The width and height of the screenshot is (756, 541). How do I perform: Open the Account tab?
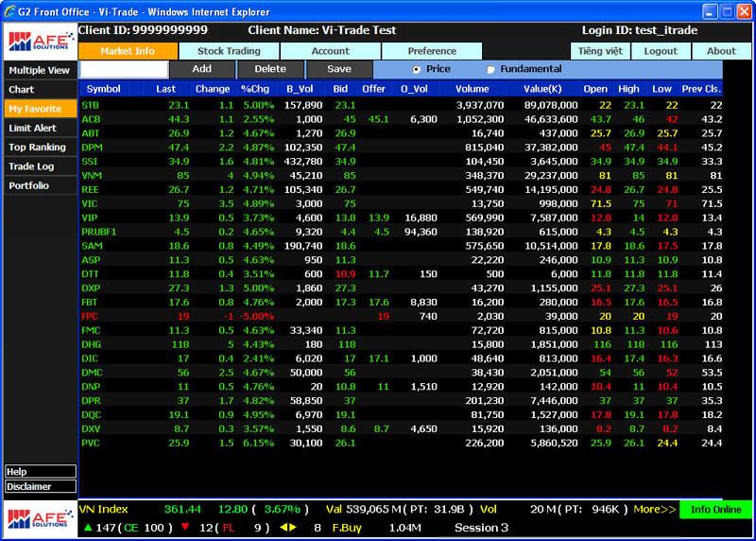click(x=330, y=51)
